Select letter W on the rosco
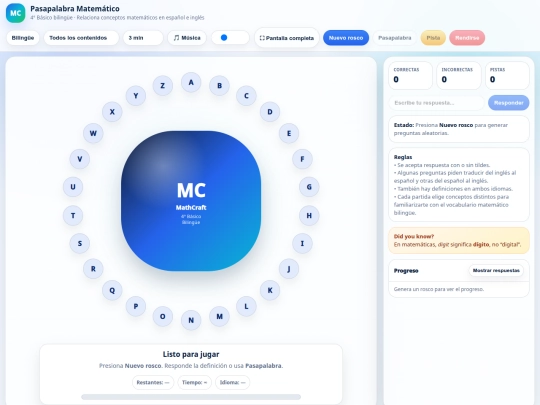The height and width of the screenshot is (405, 540). (93, 133)
